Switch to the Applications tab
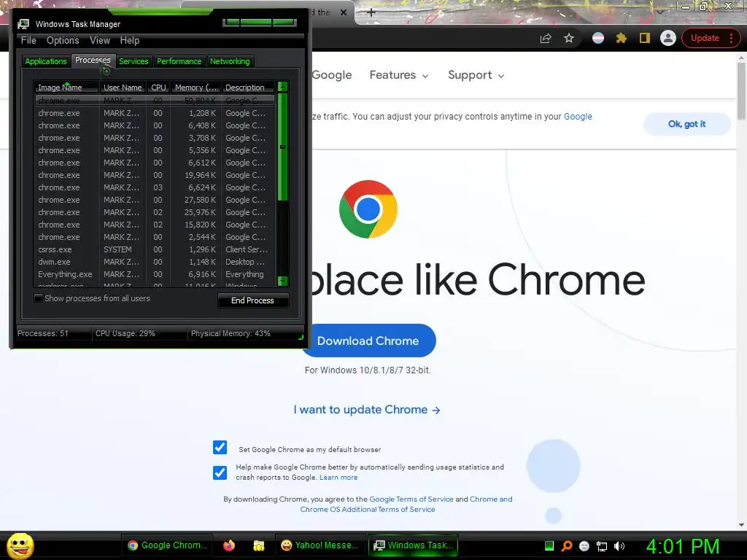The image size is (747, 560). pos(46,61)
